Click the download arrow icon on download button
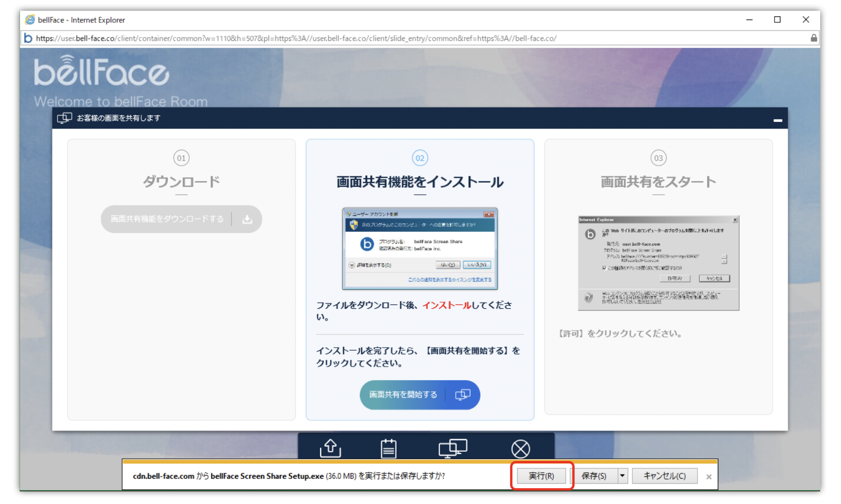This screenshot has height=504, width=841. pos(247,219)
